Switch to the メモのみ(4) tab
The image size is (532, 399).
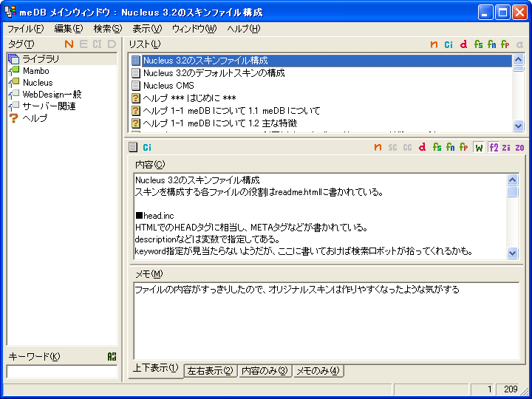pos(318,371)
